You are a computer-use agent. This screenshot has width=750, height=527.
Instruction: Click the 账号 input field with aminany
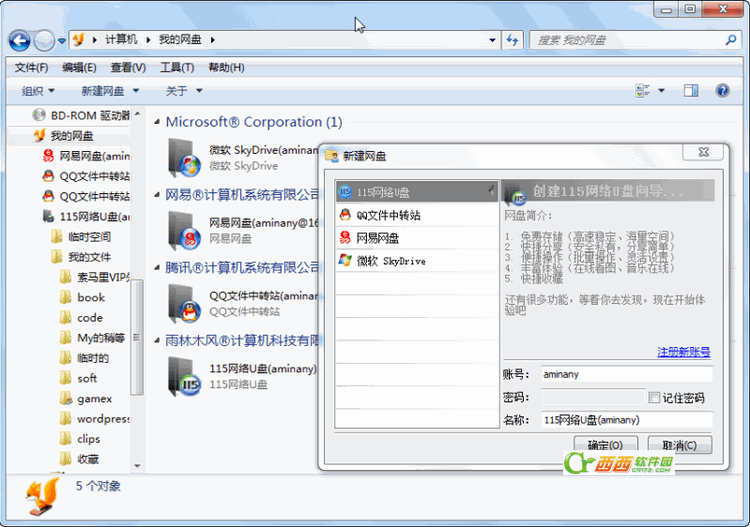tap(627, 374)
